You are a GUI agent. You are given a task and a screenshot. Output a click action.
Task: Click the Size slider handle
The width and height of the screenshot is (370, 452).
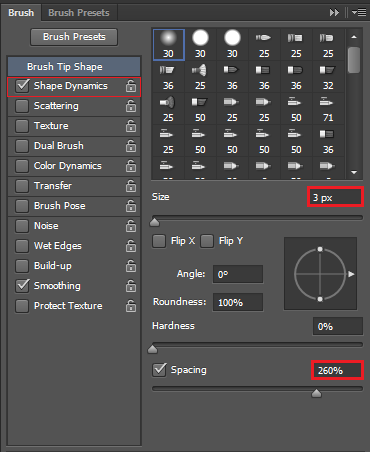154,222
